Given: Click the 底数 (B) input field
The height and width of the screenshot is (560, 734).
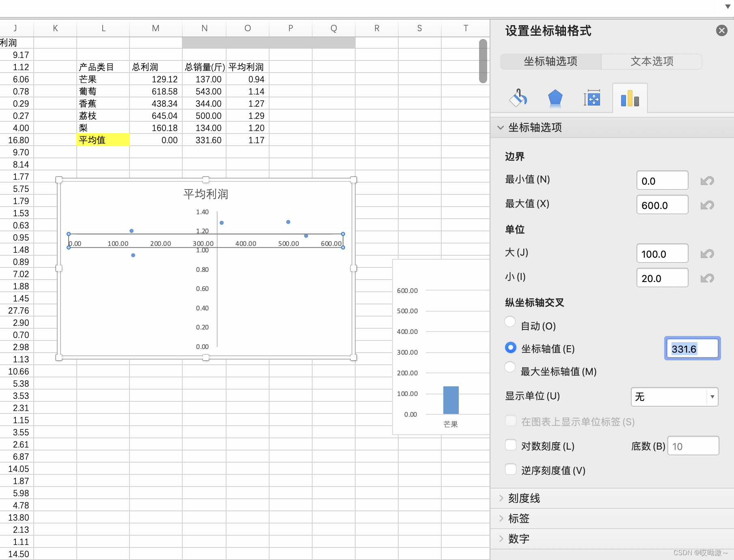Looking at the screenshot, I should pos(693,446).
